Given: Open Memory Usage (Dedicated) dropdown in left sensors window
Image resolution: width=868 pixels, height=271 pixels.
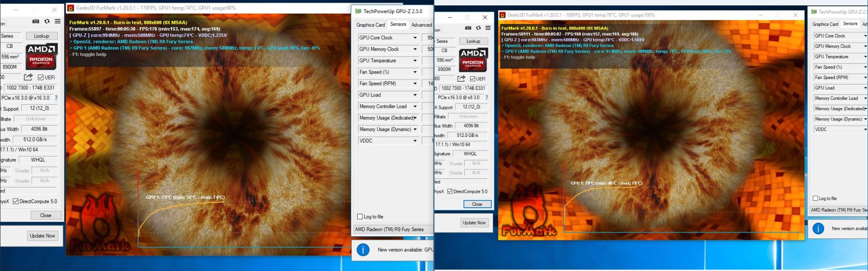Looking at the screenshot, I should (x=388, y=118).
